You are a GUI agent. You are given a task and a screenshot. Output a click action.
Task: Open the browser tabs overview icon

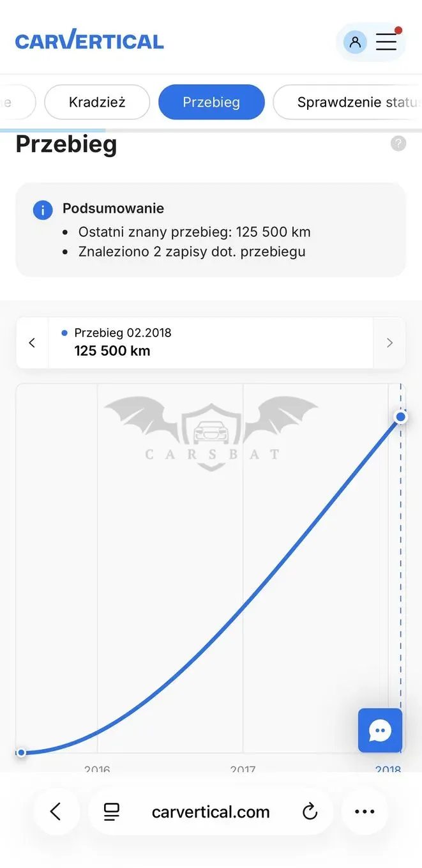click(112, 812)
